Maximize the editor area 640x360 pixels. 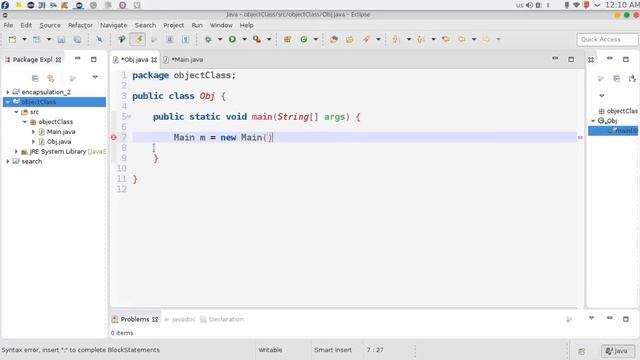pyautogui.click(x=571, y=59)
